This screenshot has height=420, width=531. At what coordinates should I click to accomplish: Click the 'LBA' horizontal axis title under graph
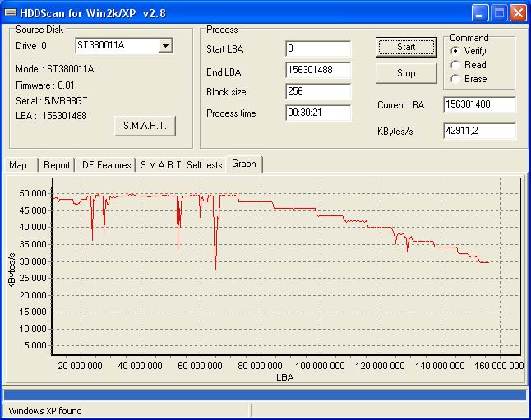coord(284,377)
